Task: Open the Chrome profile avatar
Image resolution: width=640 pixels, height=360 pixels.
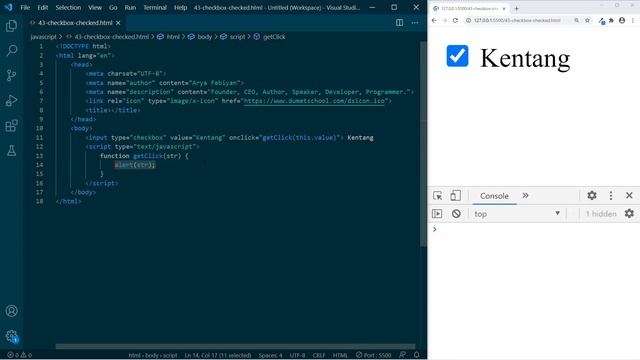Action: point(622,20)
